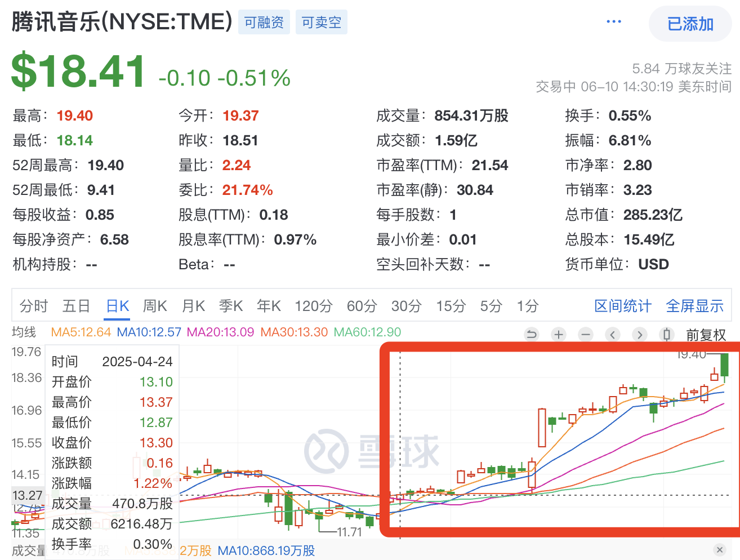Click the 今开 value 19.37
Screen dimensions: 740x560
(240, 115)
